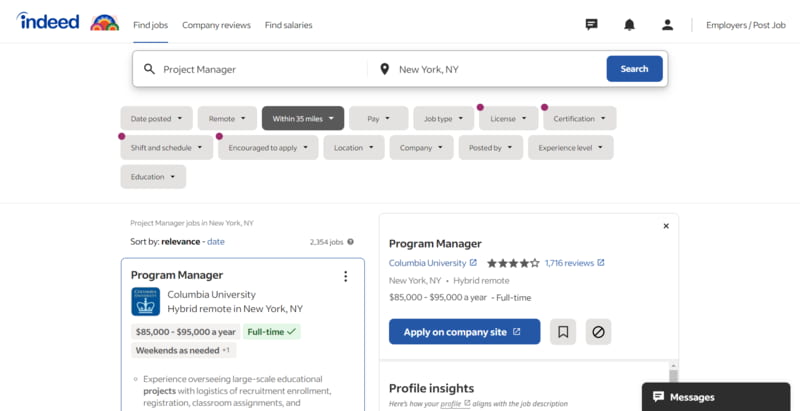Open the Posted by filter dropdown
Viewport: 800px width, 411px height.
pyautogui.click(x=490, y=148)
